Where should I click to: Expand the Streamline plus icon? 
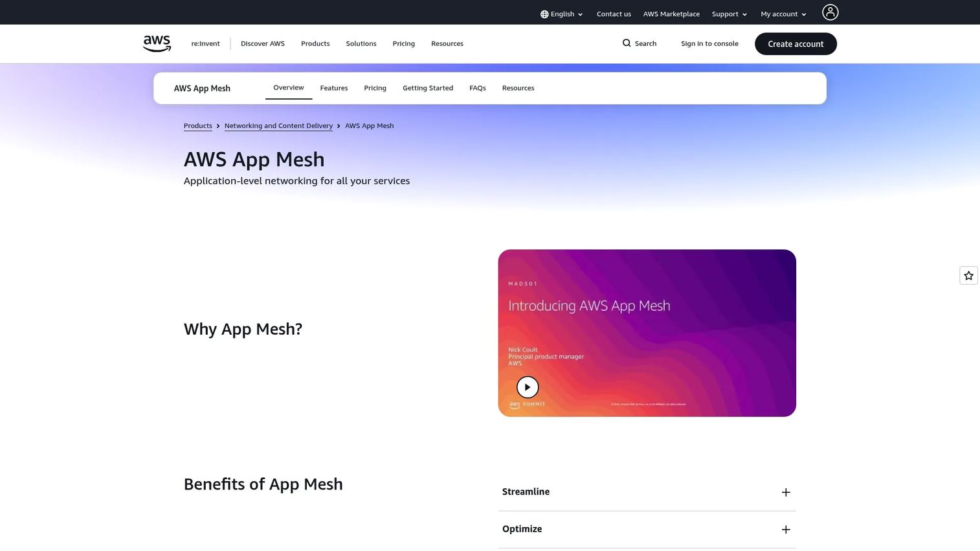point(786,493)
